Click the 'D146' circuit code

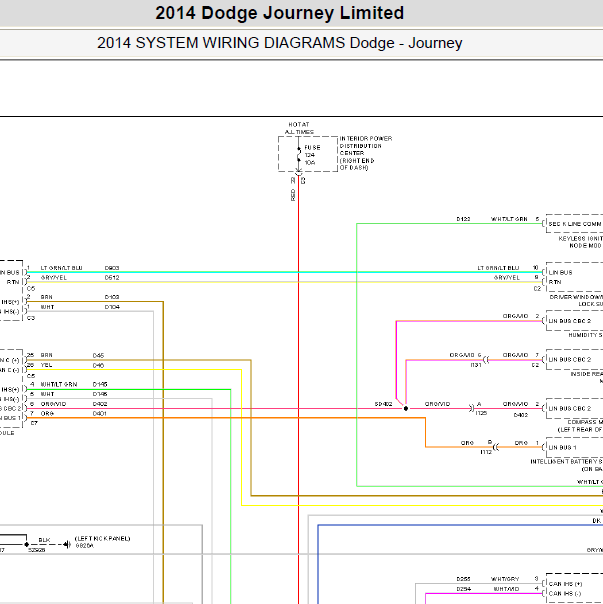coord(100,394)
